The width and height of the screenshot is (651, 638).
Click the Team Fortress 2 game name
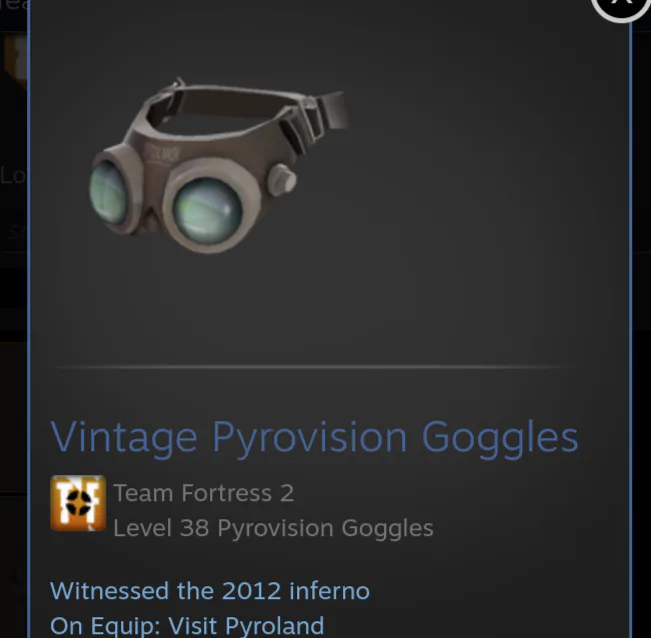click(x=203, y=493)
